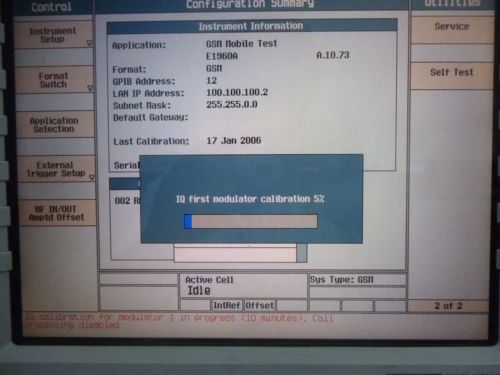Image resolution: width=500 pixels, height=375 pixels.
Task: Open the Instrument Setup softkey
Action: (53, 35)
